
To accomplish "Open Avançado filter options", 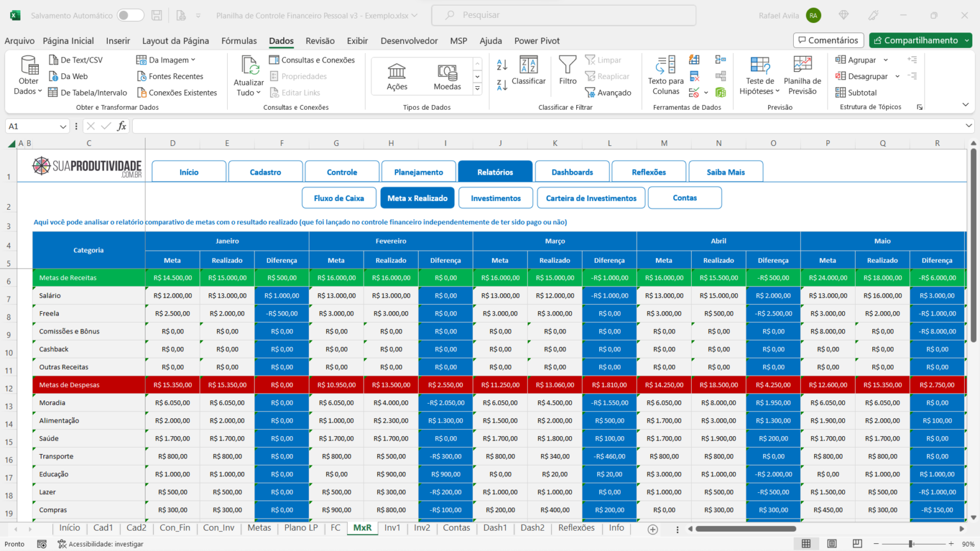I will click(x=608, y=92).
